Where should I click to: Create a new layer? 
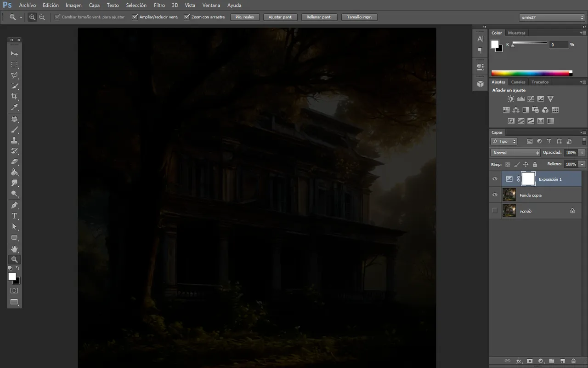pos(562,361)
